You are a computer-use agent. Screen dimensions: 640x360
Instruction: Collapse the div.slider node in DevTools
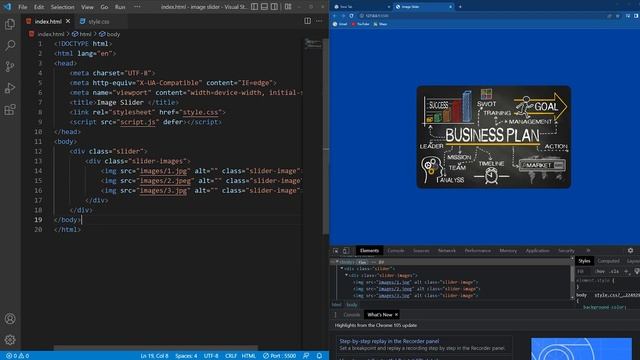342,269
